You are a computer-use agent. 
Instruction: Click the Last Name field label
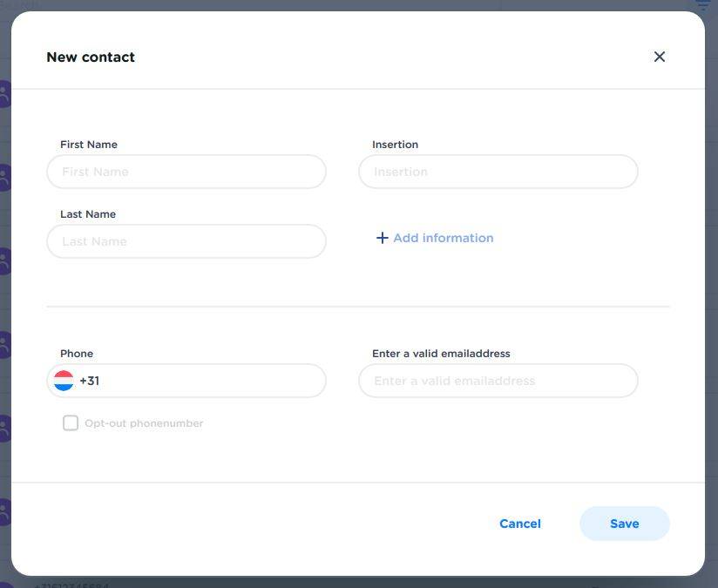88,214
